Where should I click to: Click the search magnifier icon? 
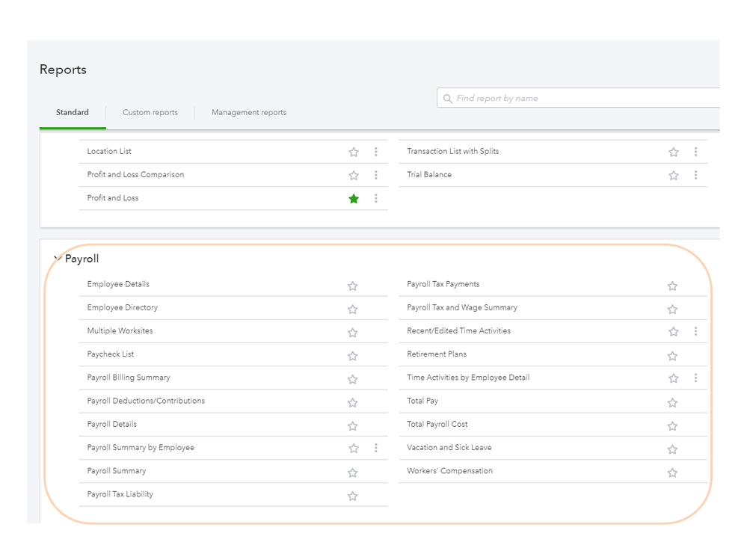coord(448,99)
